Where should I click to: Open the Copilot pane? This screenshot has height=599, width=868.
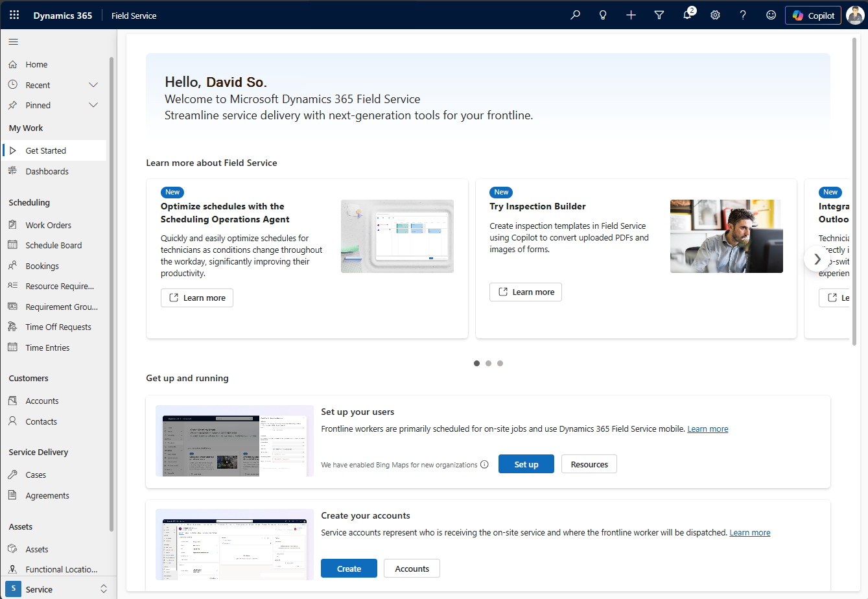(x=813, y=15)
